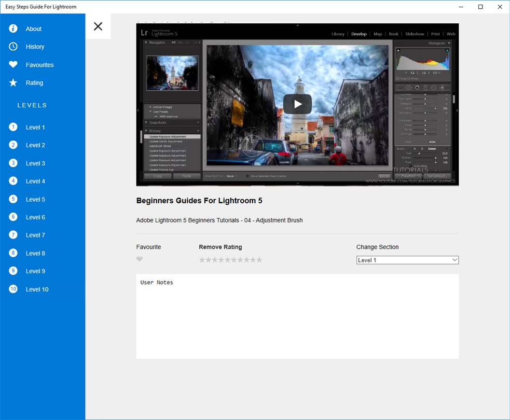The height and width of the screenshot is (420, 510).
Task: Select Level 9 in the sidebar
Action: tap(35, 271)
